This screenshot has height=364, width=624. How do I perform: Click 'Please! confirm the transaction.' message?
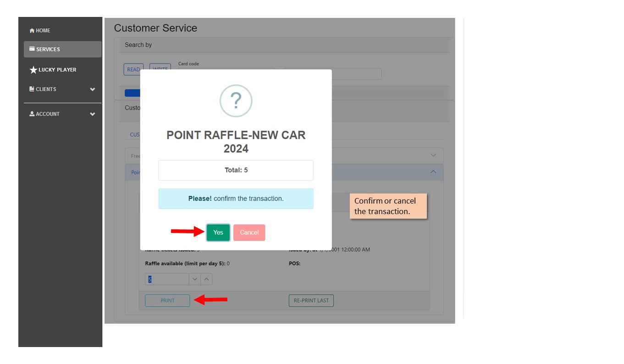click(236, 199)
